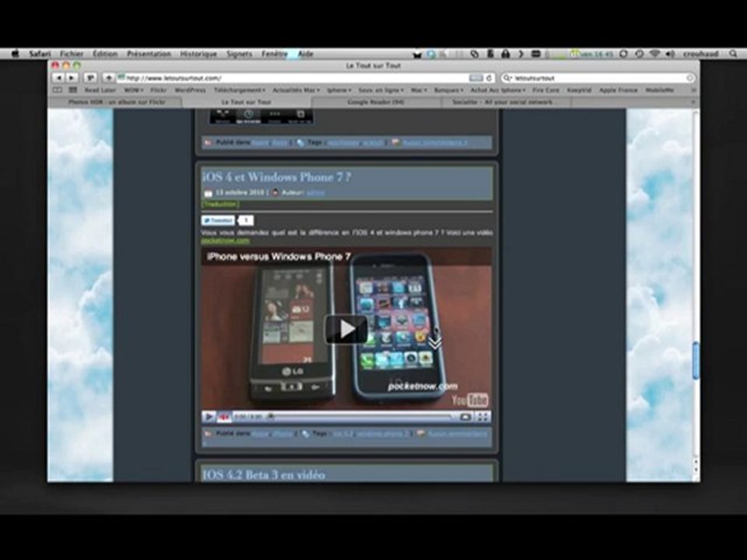
Task: Expand the Téléchargement bookmarks folder
Action: pyautogui.click(x=240, y=89)
